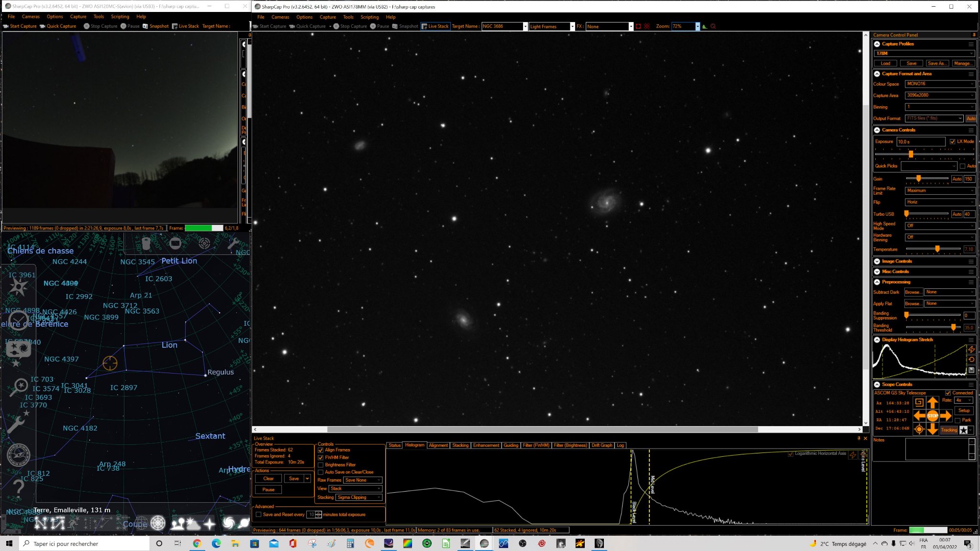Click the Live Stack toolbar button

tap(435, 26)
